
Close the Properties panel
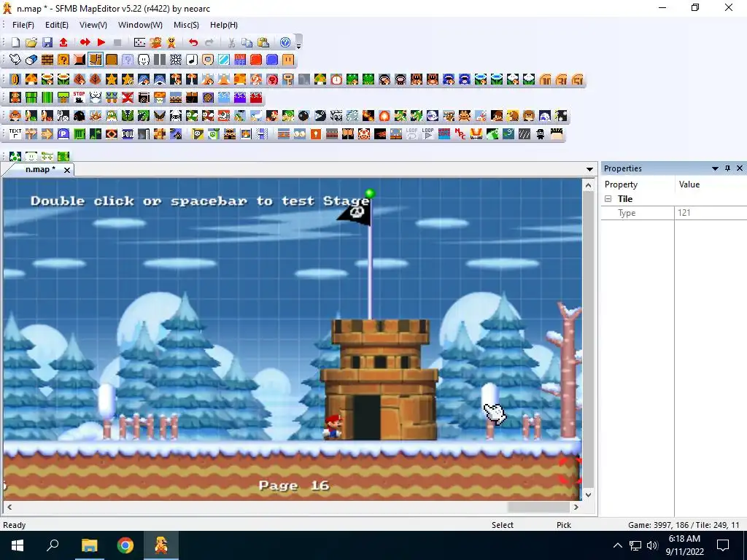(740, 168)
